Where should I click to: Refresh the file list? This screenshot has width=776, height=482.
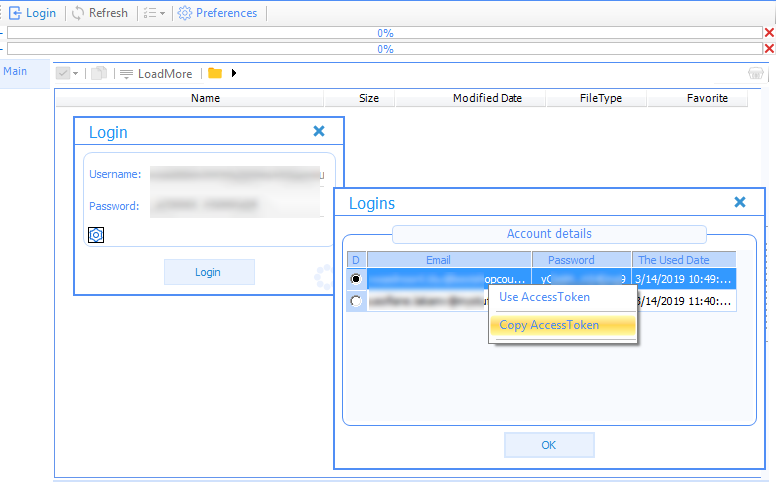(x=100, y=13)
